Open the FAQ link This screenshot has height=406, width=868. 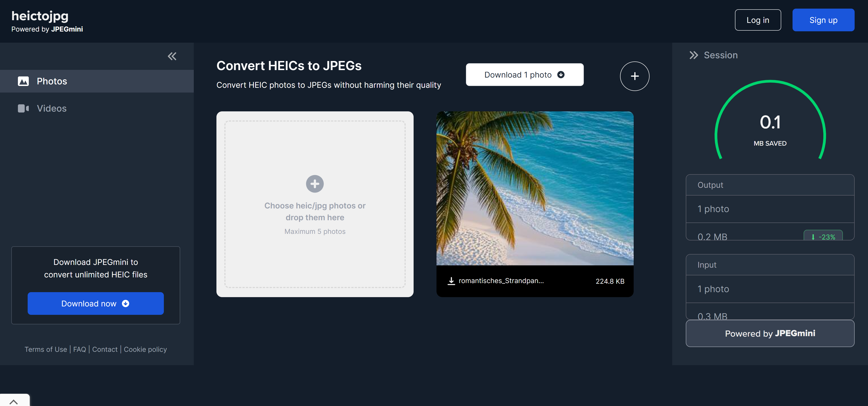(80, 349)
